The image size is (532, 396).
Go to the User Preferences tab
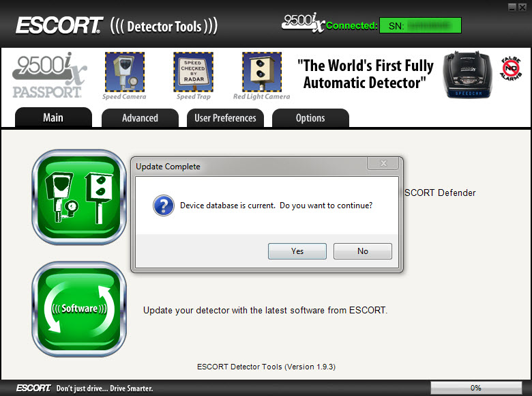[225, 118]
